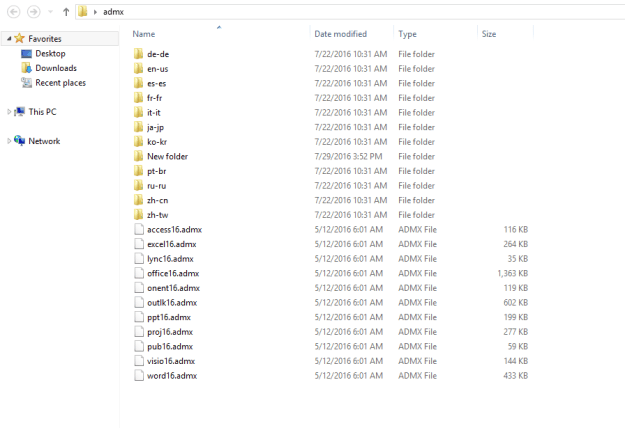
Task: Sort by Size column header
Action: click(489, 34)
